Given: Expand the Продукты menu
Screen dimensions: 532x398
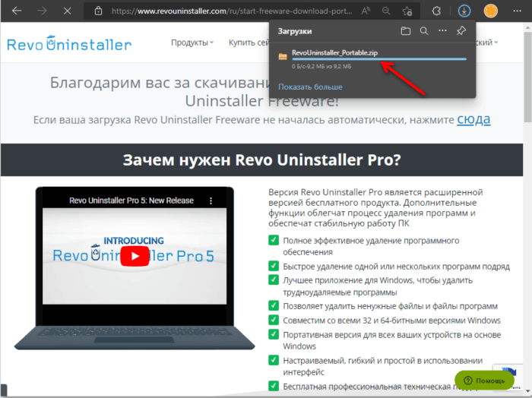Looking at the screenshot, I should point(192,43).
